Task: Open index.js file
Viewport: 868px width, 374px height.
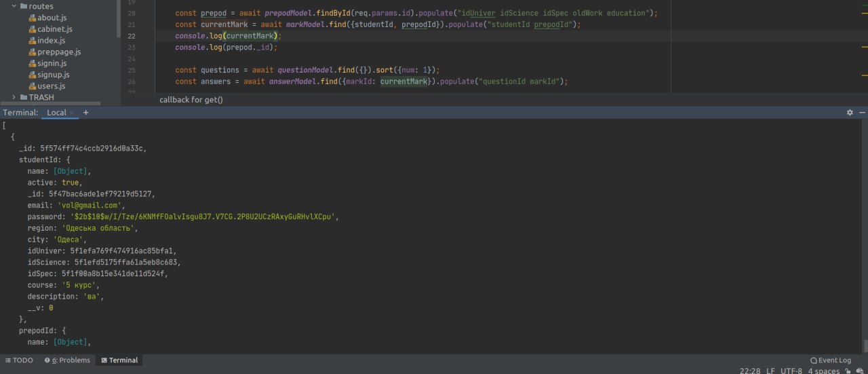Action: 52,41
